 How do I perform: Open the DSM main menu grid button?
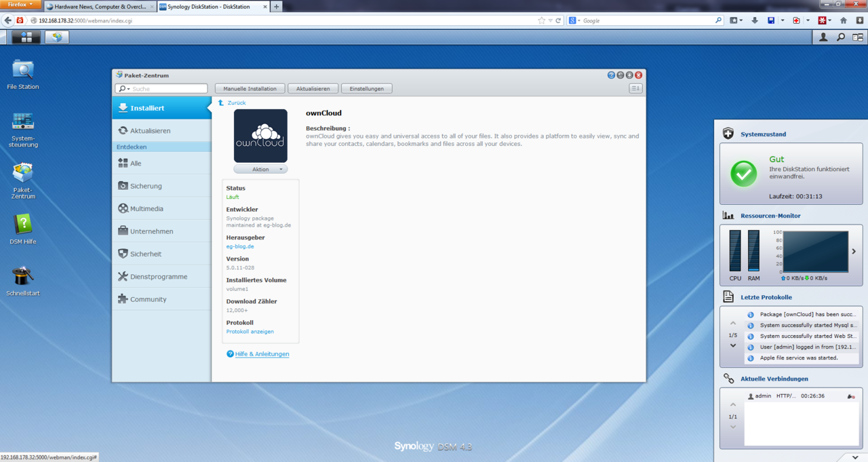(26, 37)
